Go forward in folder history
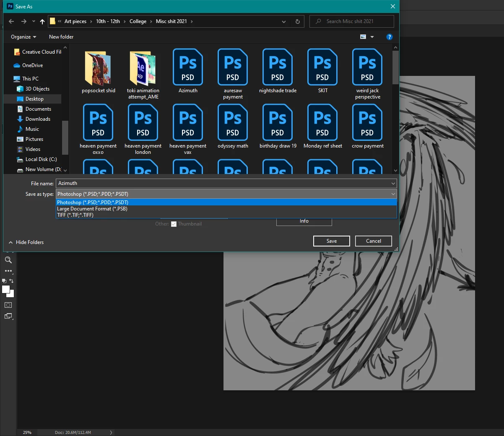 pyautogui.click(x=24, y=21)
